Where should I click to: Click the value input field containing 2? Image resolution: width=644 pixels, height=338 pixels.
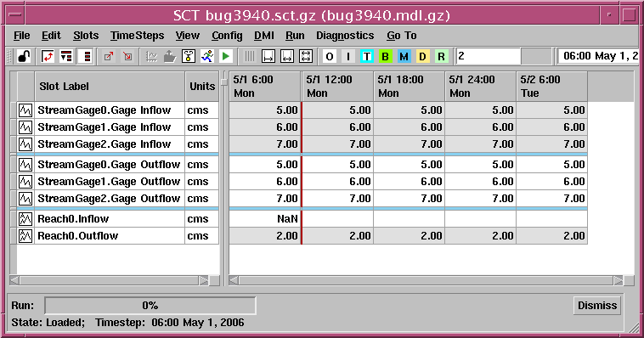coord(488,56)
